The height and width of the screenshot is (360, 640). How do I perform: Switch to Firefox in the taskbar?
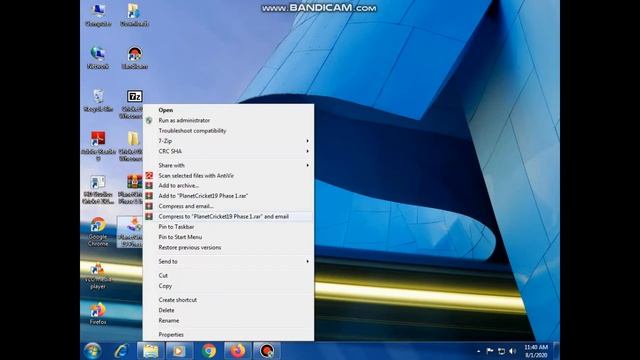(238, 351)
